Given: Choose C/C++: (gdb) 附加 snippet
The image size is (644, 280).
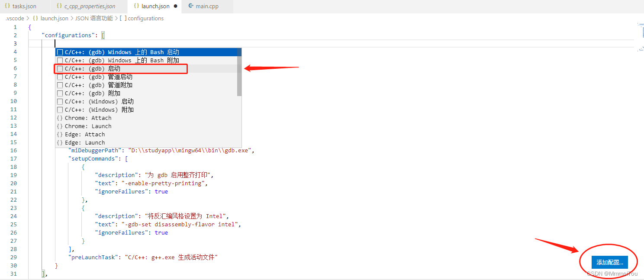Looking at the screenshot, I should [x=146, y=93].
